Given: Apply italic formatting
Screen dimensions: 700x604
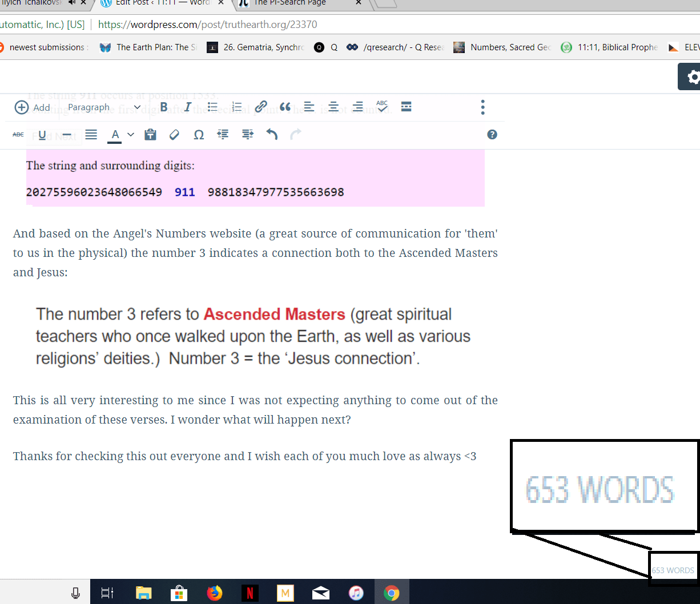Looking at the screenshot, I should 187,107.
